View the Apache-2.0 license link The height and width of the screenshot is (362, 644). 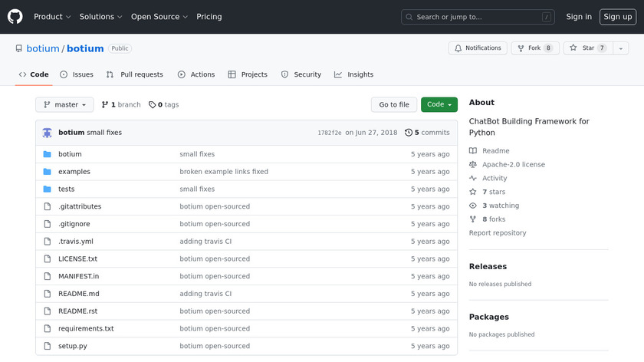pos(514,164)
